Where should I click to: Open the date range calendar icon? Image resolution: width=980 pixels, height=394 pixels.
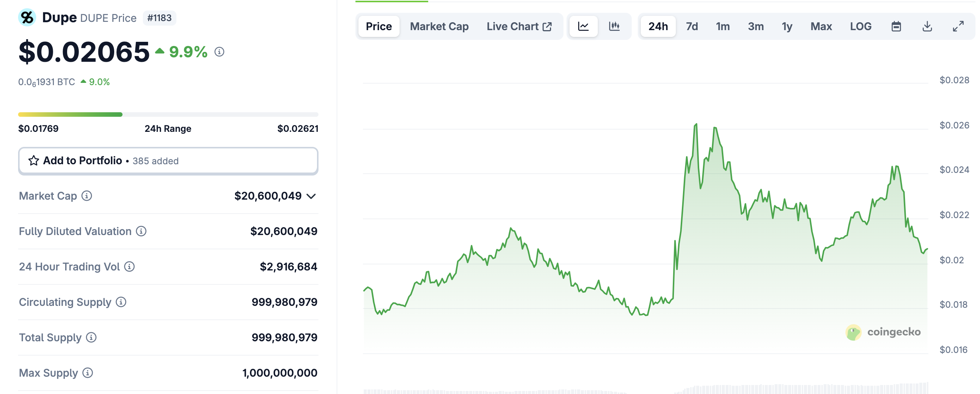(x=897, y=26)
